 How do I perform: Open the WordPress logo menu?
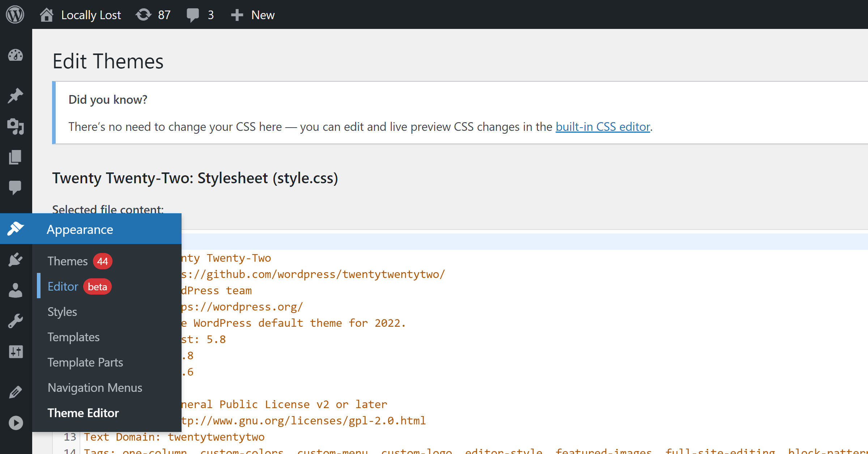(15, 14)
